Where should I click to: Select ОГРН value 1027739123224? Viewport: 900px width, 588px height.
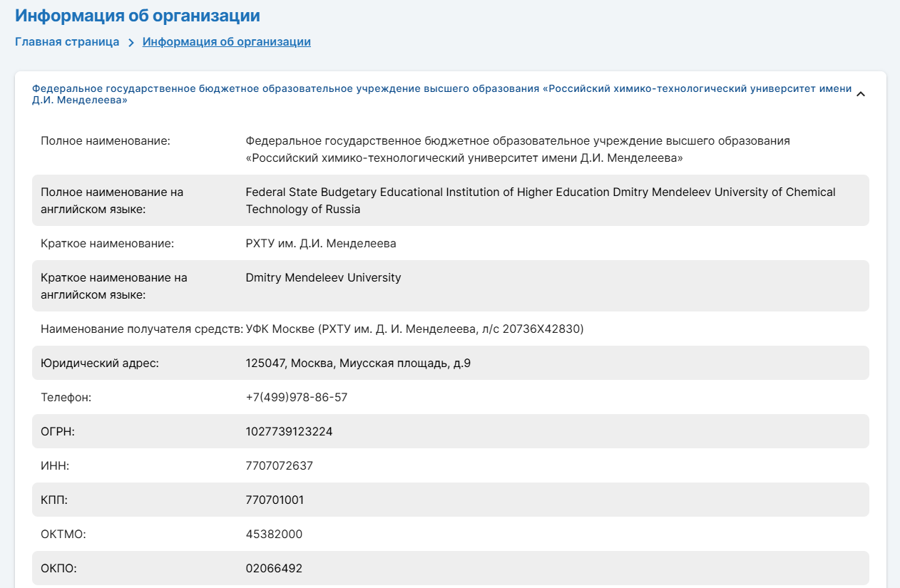pos(289,432)
